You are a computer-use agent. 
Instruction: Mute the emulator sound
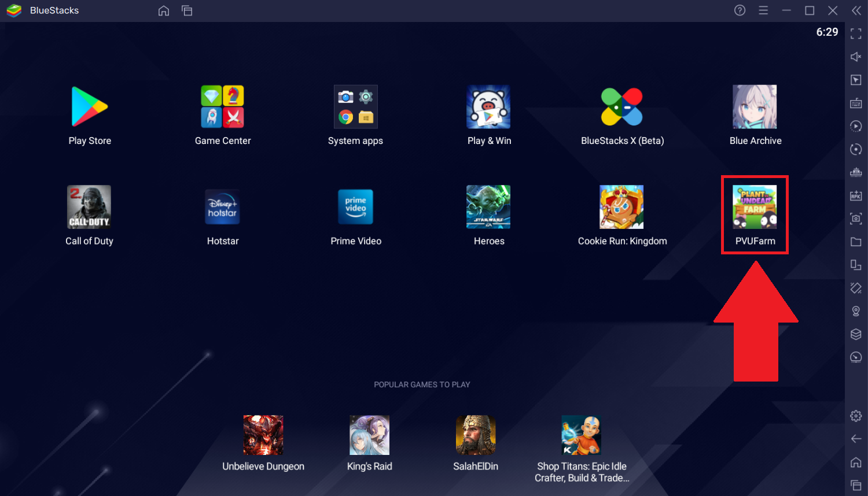856,57
